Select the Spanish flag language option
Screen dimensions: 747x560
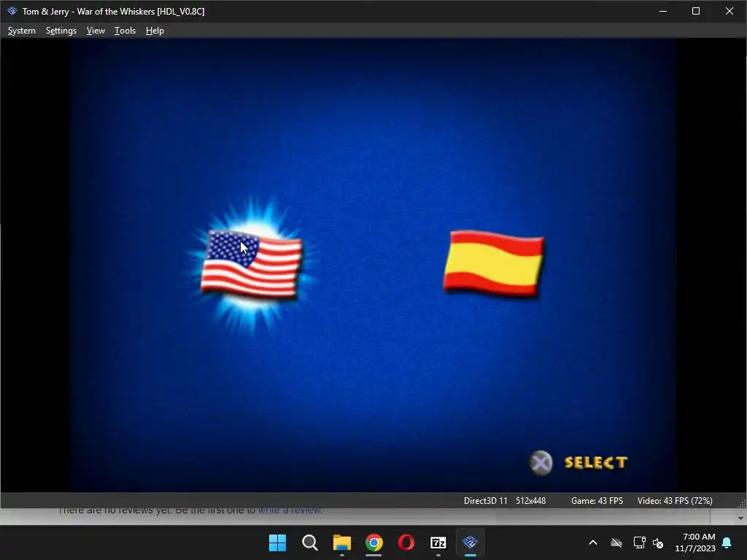pos(494,263)
